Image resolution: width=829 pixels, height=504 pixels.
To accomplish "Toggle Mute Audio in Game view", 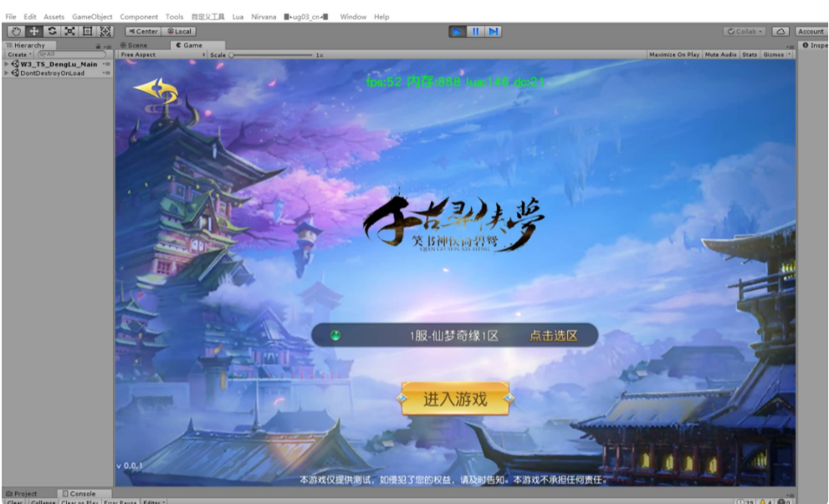I will tap(720, 54).
